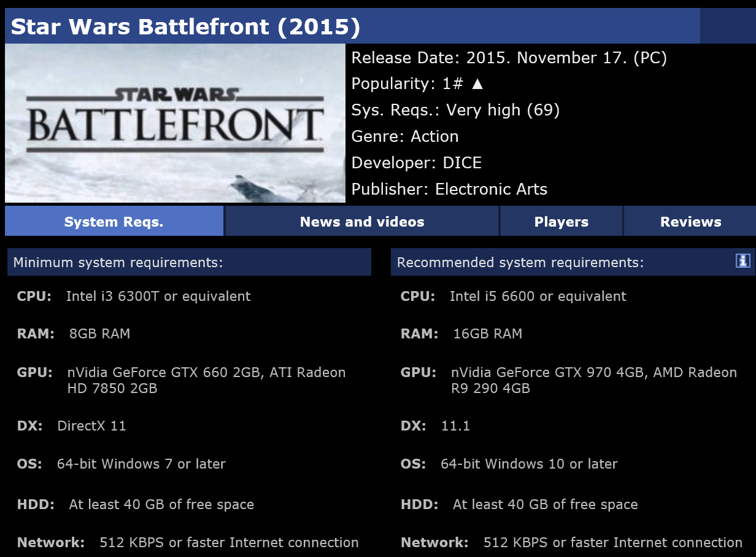Click minimum DirectX 11 value
This screenshot has width=756, height=557.
(92, 426)
